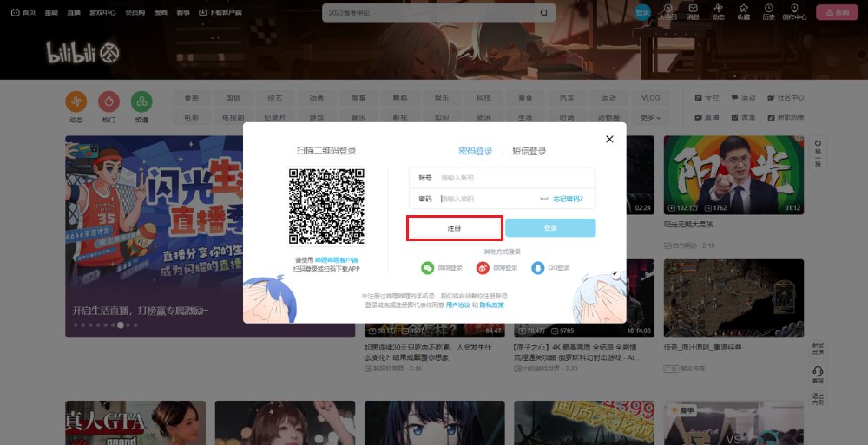868x445 pixels.
Task: Select 纪录片 category tag
Action: (x=274, y=117)
